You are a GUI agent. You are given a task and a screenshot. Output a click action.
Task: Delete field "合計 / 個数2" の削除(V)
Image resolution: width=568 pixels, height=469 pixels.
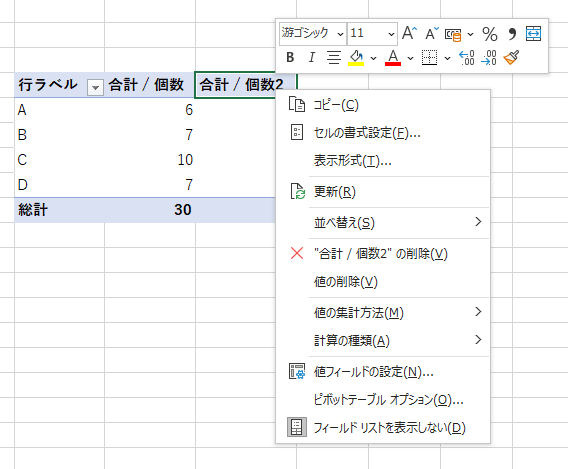(383, 254)
